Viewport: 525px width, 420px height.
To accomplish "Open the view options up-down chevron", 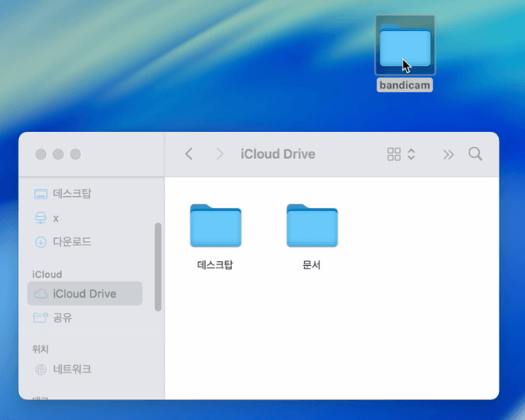I will (x=411, y=154).
